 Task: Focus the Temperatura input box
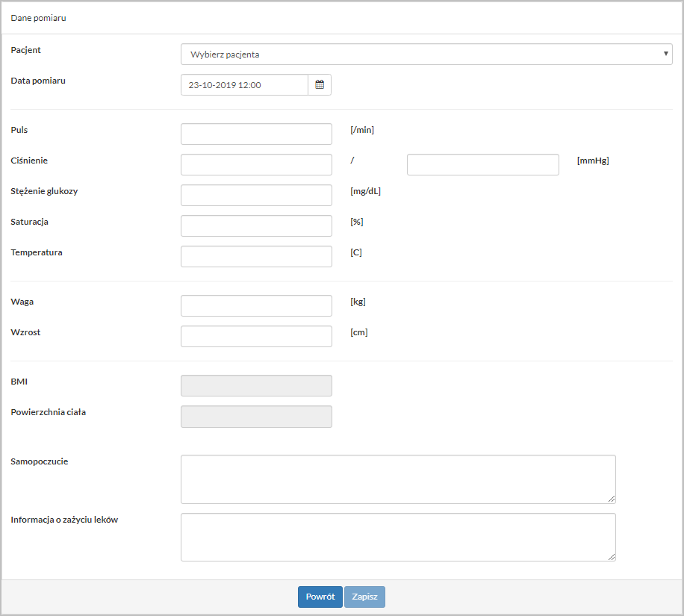click(x=256, y=257)
